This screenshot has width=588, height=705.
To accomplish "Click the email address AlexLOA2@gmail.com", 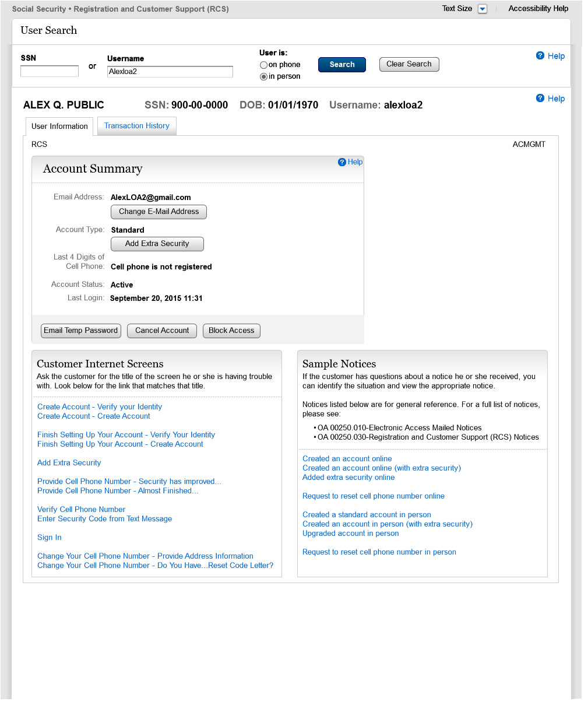I will (x=151, y=198).
